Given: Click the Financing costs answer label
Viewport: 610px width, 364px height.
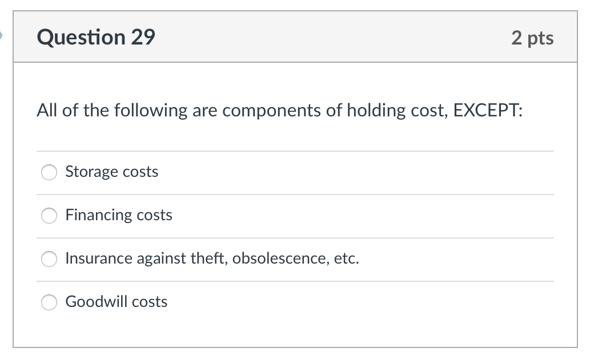Looking at the screenshot, I should pyautogui.click(x=118, y=215).
